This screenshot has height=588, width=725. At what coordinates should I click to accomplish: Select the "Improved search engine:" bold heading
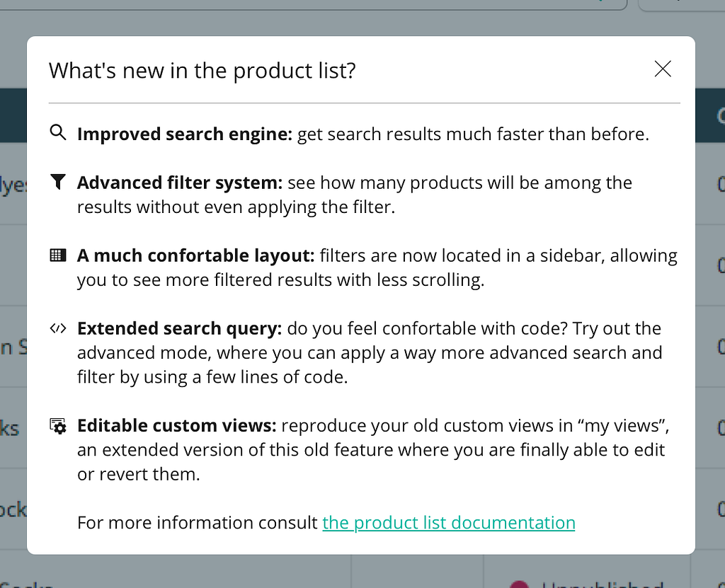[184, 134]
